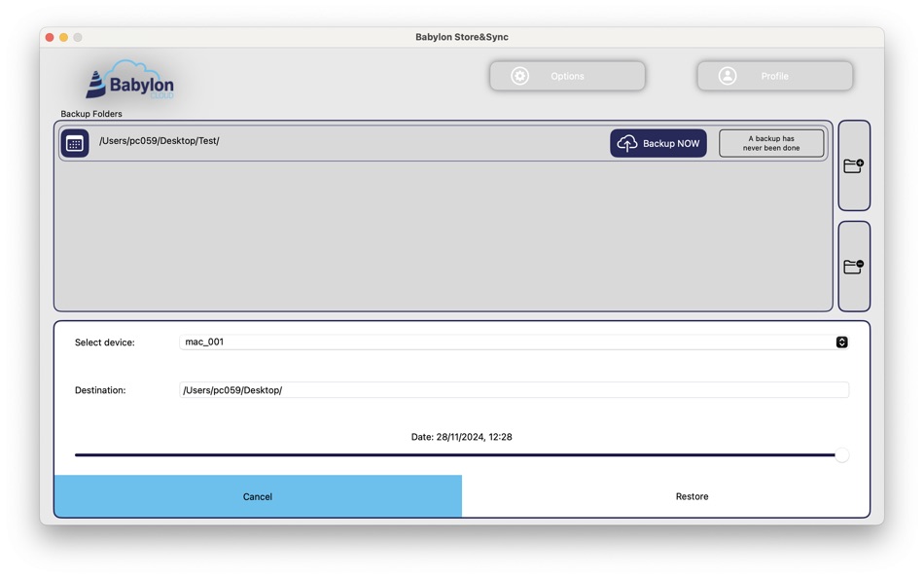Screen dimensions: 924x578
Task: Click the 'A backup has never been done' status box
Action: [x=770, y=143]
